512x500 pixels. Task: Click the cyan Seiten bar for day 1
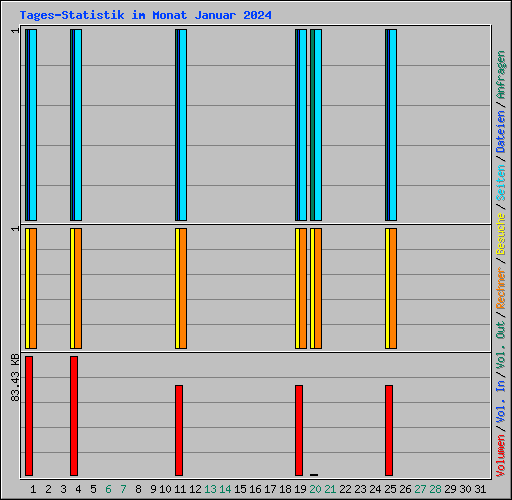pos(33,125)
